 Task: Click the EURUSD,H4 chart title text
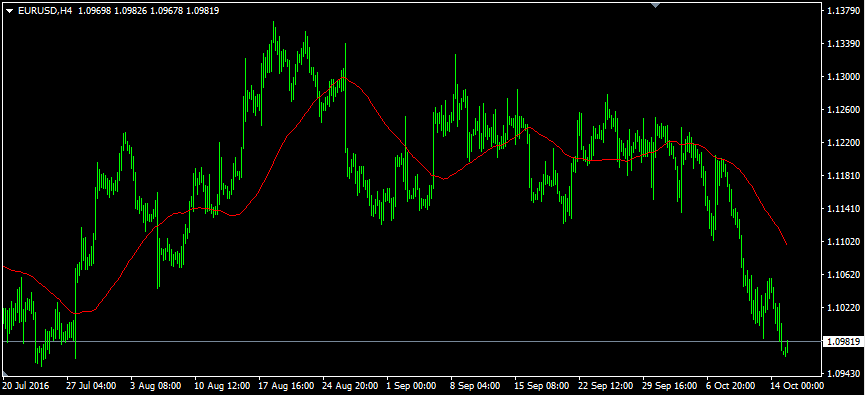click(45, 10)
